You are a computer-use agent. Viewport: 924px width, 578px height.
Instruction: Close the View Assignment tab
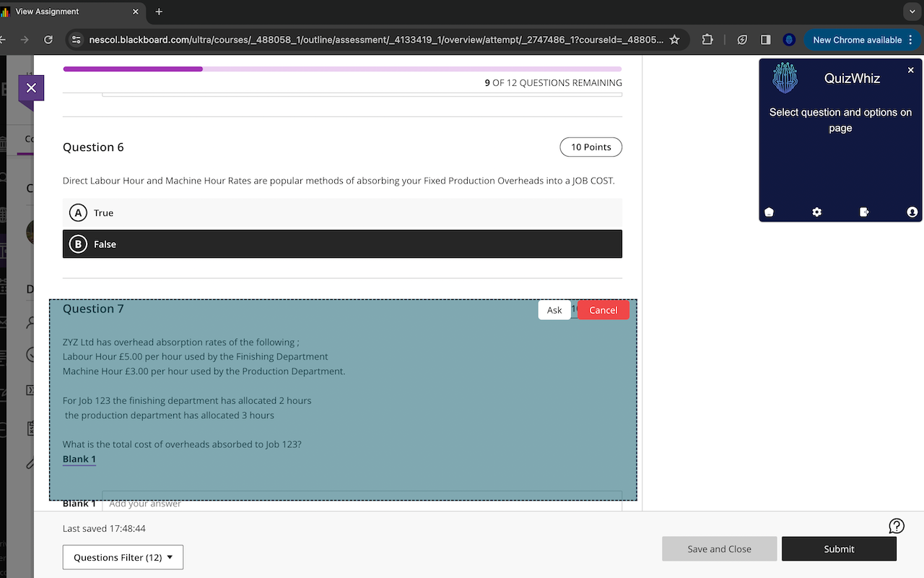[x=136, y=12]
